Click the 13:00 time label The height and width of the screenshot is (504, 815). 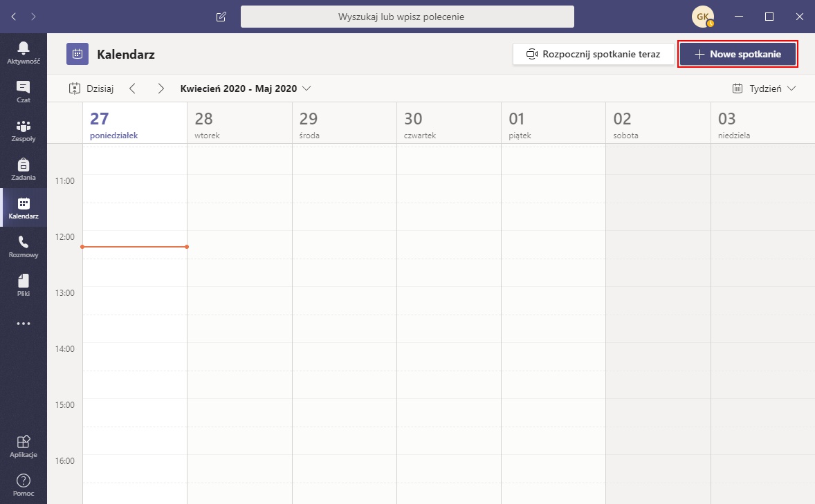point(65,293)
